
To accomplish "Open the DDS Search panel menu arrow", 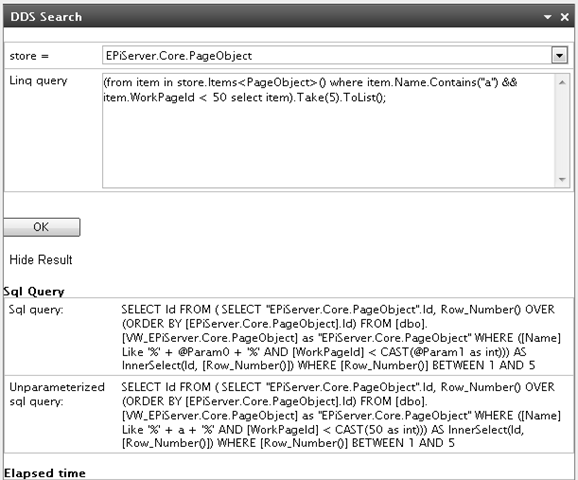I will point(547,17).
